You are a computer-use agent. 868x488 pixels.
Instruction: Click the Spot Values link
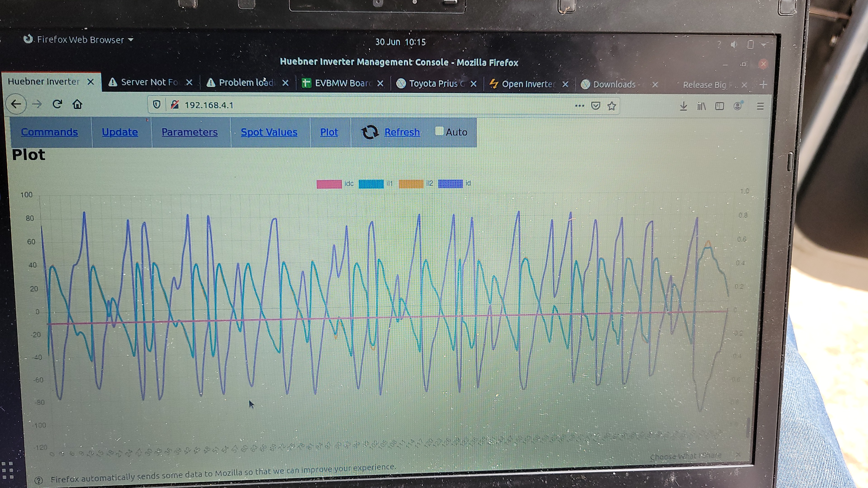point(269,132)
